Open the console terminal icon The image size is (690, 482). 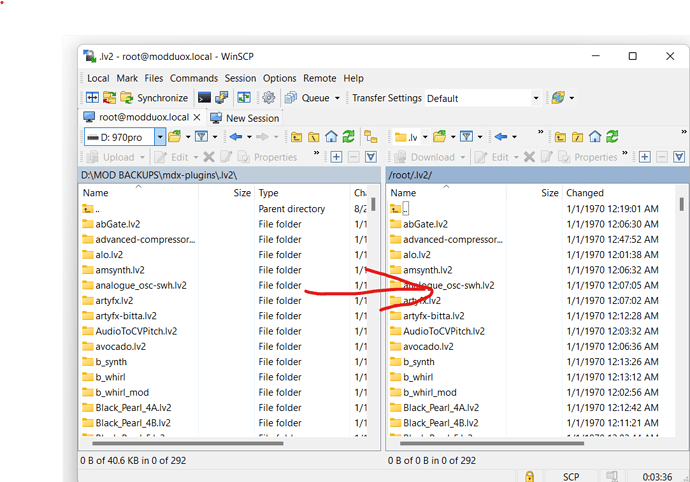[204, 98]
